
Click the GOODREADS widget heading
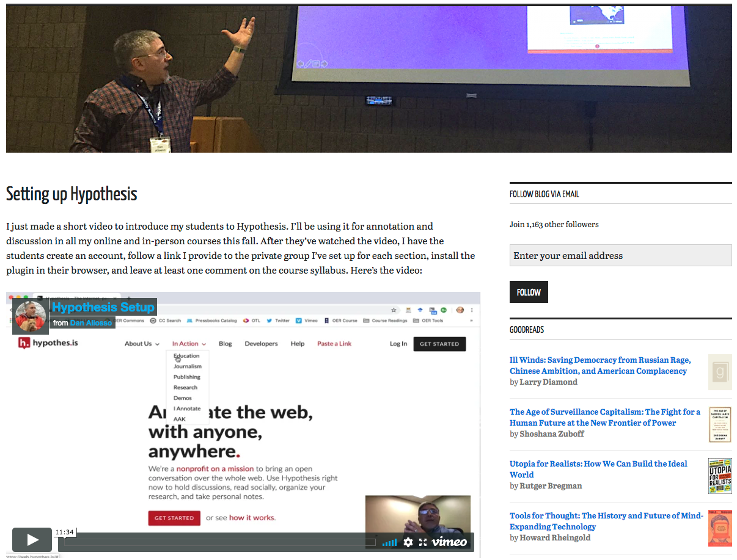tap(527, 330)
